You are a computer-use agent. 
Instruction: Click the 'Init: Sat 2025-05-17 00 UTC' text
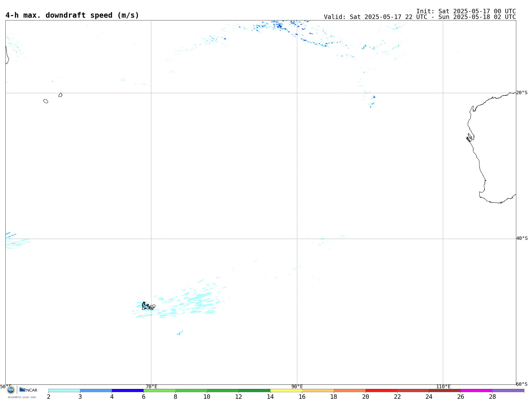pos(466,11)
